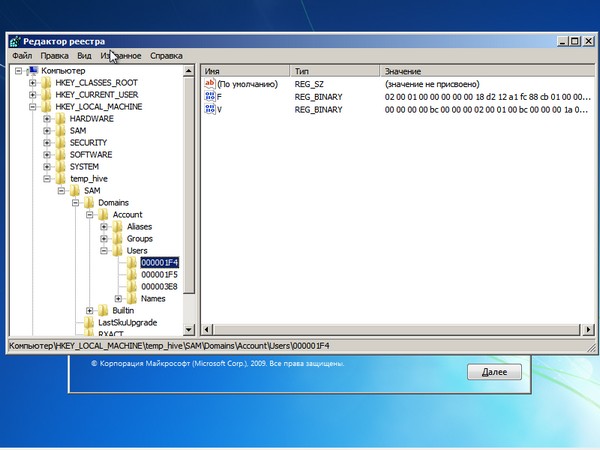Sort values by the Тип column header
600x450 pixels.
point(335,72)
